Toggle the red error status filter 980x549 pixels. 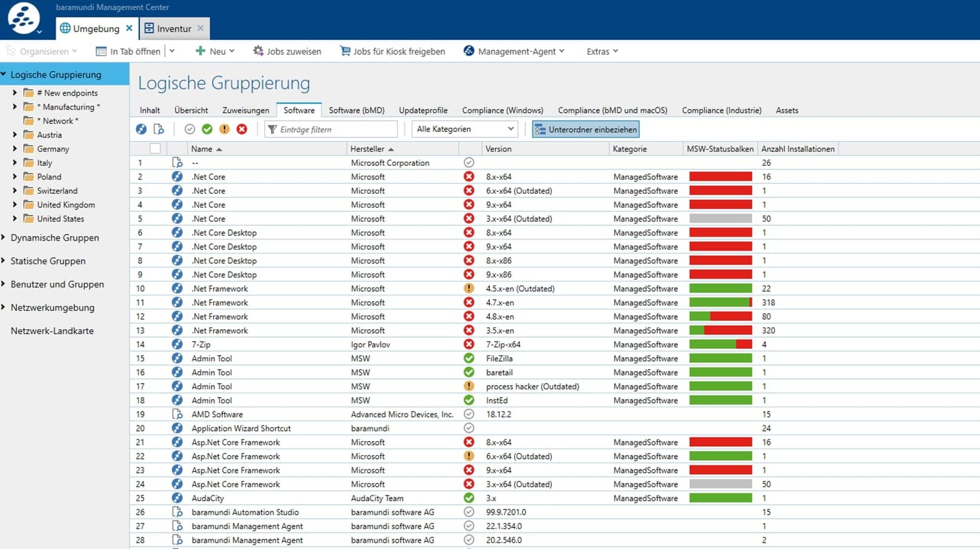[242, 129]
